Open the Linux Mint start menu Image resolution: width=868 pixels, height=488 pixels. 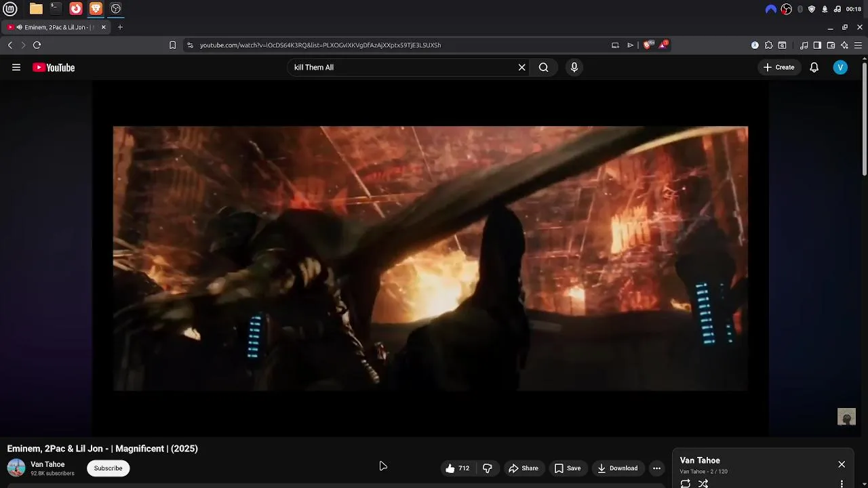point(10,9)
